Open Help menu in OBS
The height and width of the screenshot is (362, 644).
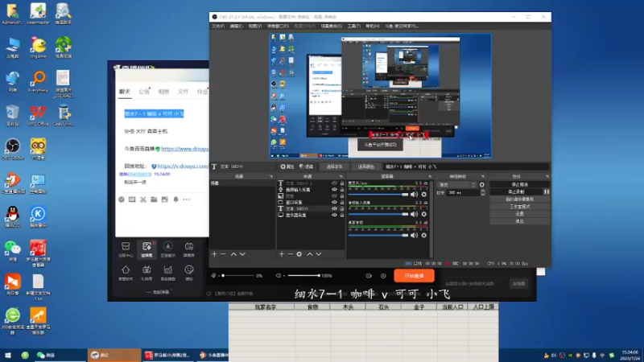click(372, 27)
